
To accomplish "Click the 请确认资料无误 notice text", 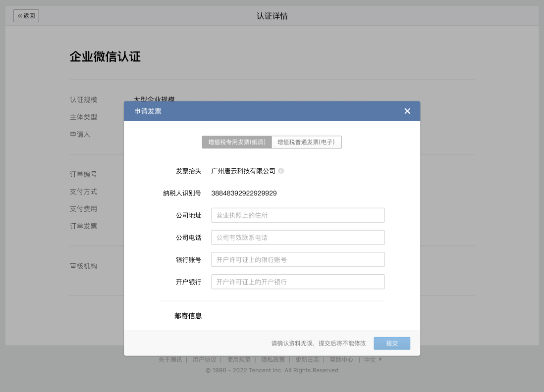I will (319, 343).
